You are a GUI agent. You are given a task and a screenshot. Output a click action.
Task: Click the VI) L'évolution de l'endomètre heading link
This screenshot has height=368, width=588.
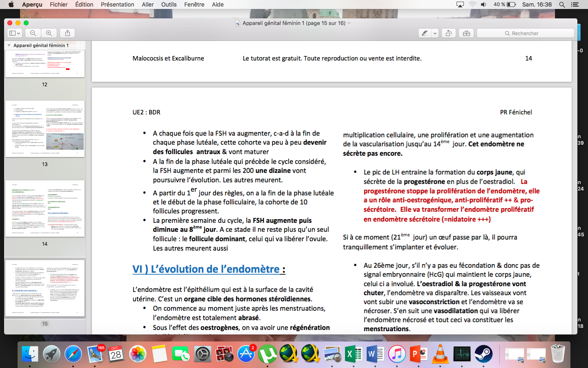pyautogui.click(x=206, y=269)
